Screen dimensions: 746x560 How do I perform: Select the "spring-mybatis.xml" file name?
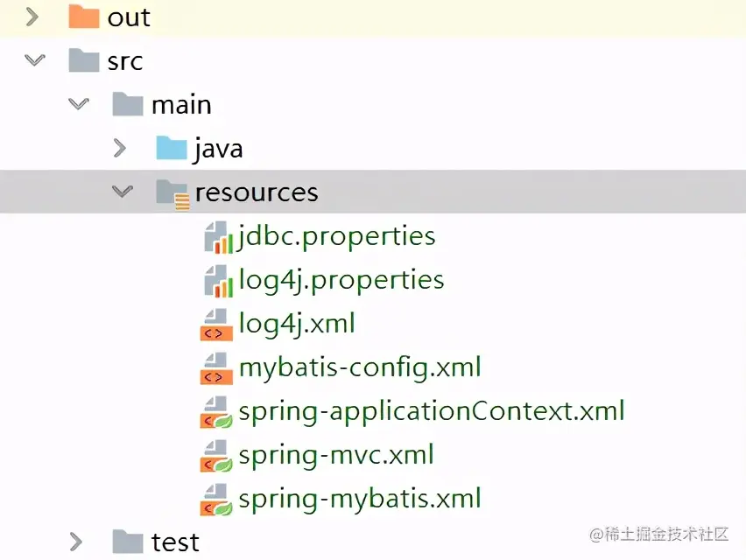point(360,499)
